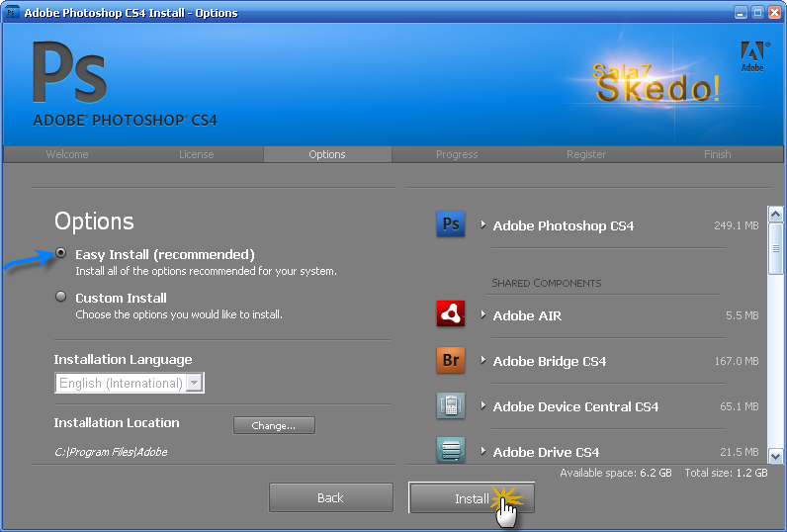Screen dimensions: 787x532
Task: Close the Photoshop CS4 installer window
Action: point(775,12)
